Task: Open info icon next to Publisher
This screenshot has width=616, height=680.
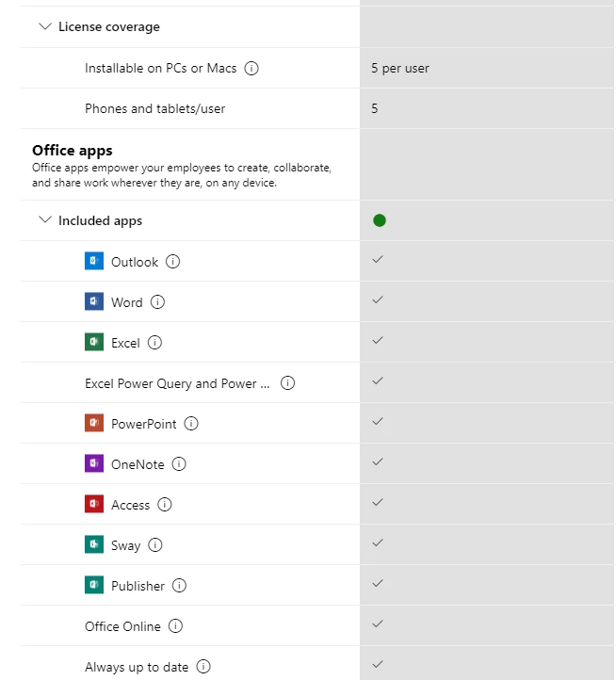Action: 179,586
